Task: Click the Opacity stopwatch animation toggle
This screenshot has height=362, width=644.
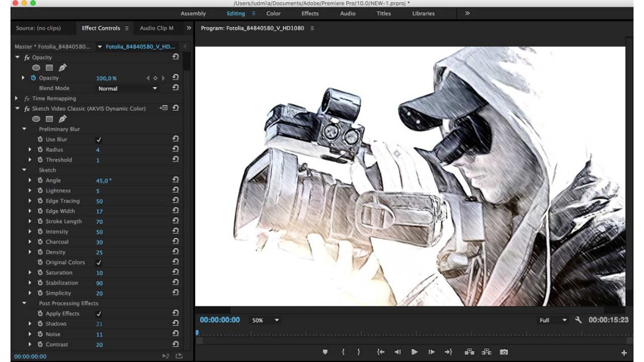Action: 33,78
